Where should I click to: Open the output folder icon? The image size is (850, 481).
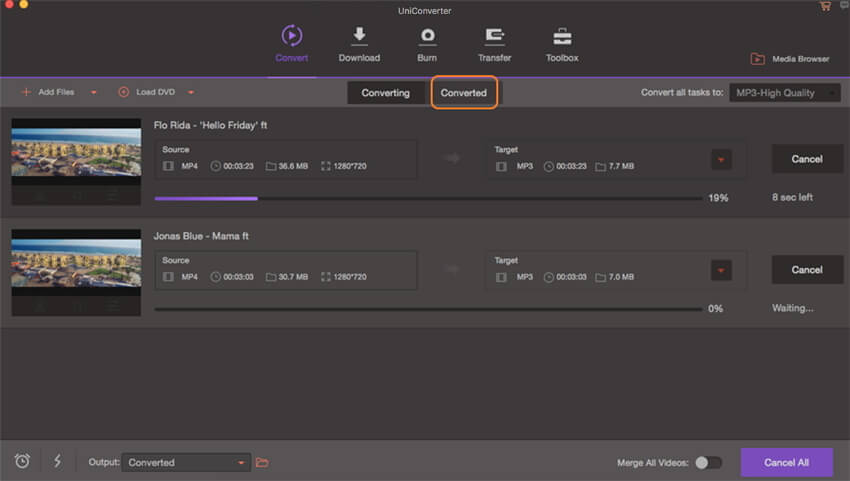262,463
